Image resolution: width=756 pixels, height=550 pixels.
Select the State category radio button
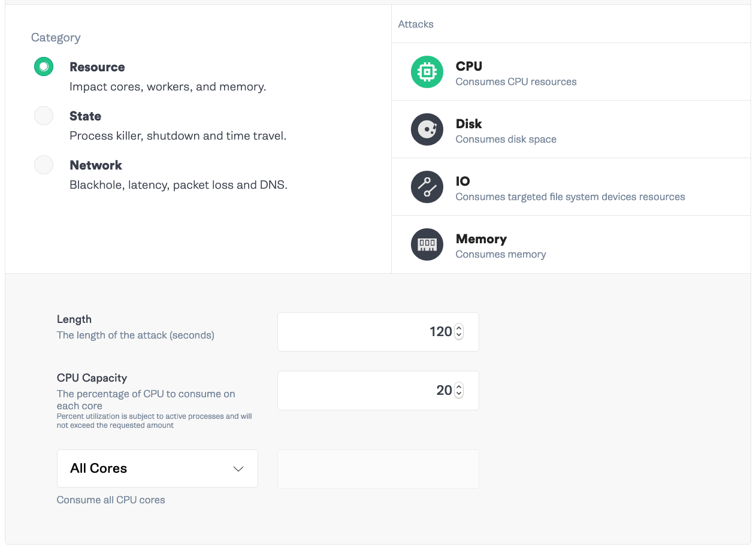(43, 116)
